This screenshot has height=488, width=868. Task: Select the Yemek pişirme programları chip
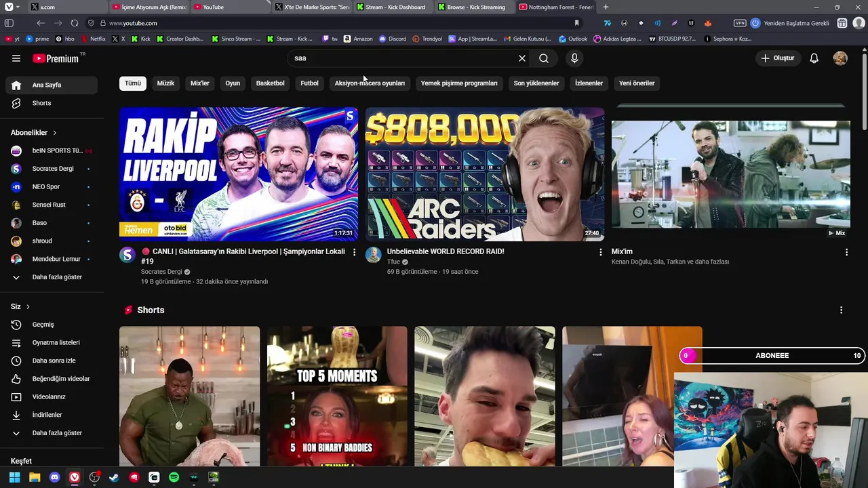click(459, 83)
